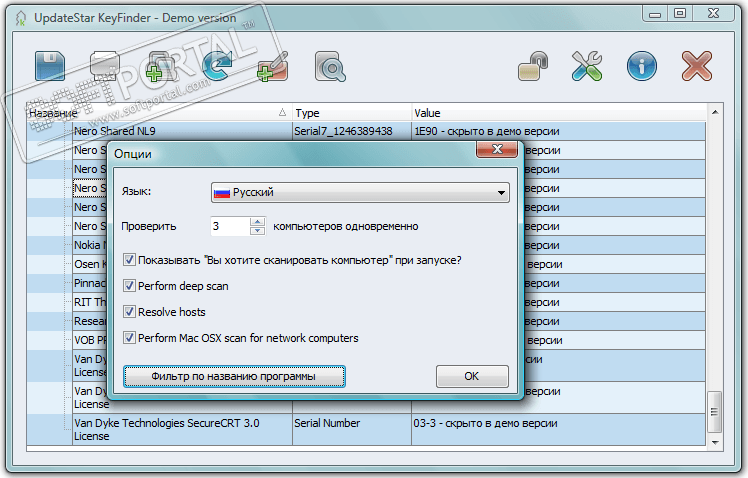748x478 pixels.
Task: Click the computers count field showing 3
Action: [x=230, y=226]
